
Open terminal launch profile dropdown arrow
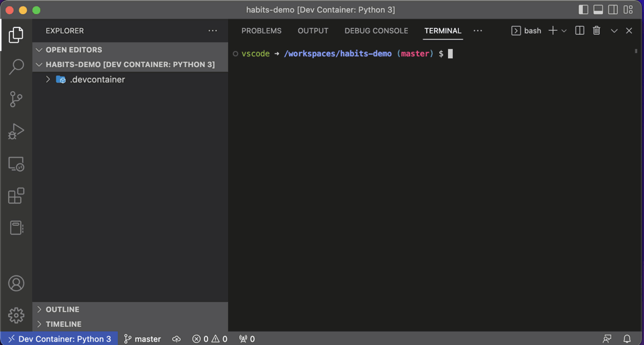tap(564, 31)
